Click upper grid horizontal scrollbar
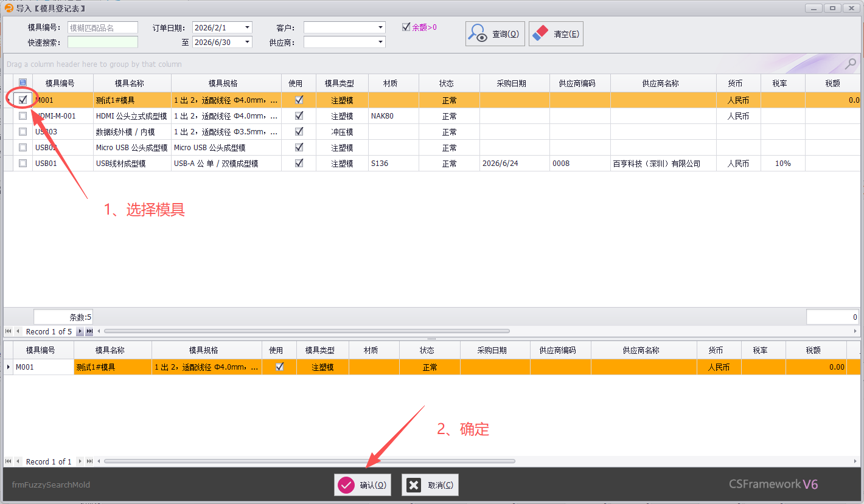 pyautogui.click(x=307, y=331)
